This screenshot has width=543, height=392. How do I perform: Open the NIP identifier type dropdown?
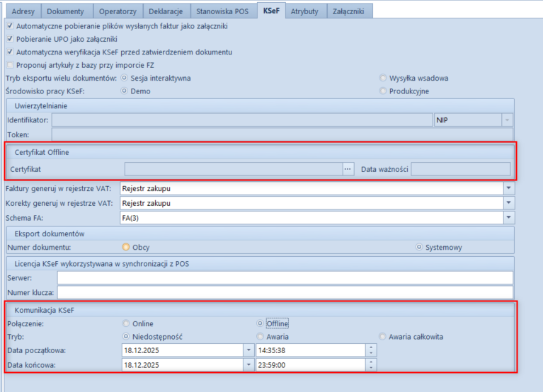(507, 120)
